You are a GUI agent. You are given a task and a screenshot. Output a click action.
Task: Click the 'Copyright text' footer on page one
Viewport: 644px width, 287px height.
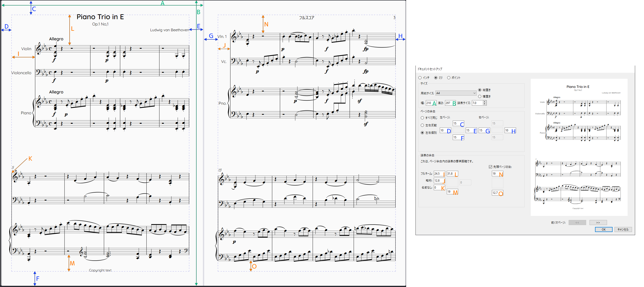[x=100, y=270]
